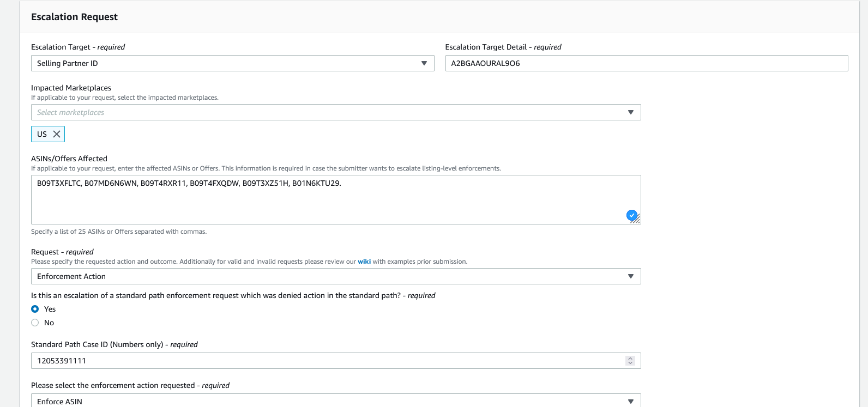868x407 pixels.
Task: Click the Escalation Target dropdown arrow
Action: 424,63
